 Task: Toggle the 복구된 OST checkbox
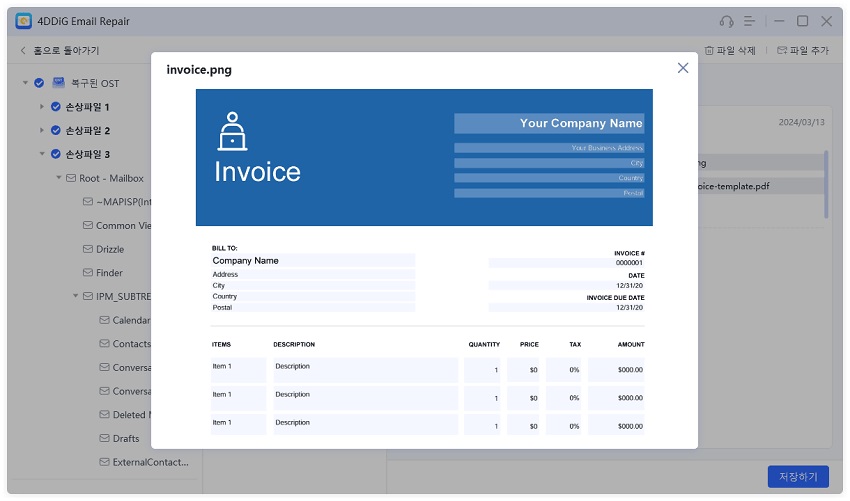tap(39, 83)
